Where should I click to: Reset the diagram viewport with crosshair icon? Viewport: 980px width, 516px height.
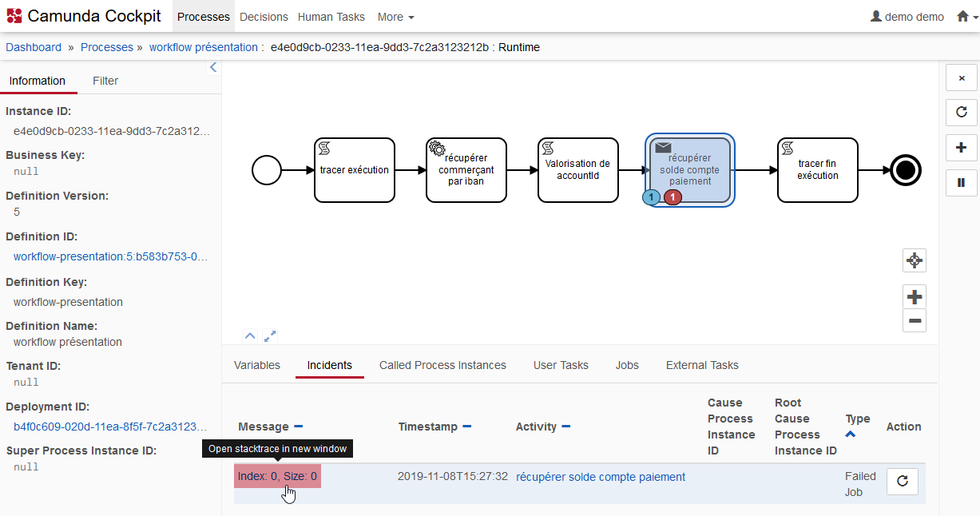coord(915,260)
